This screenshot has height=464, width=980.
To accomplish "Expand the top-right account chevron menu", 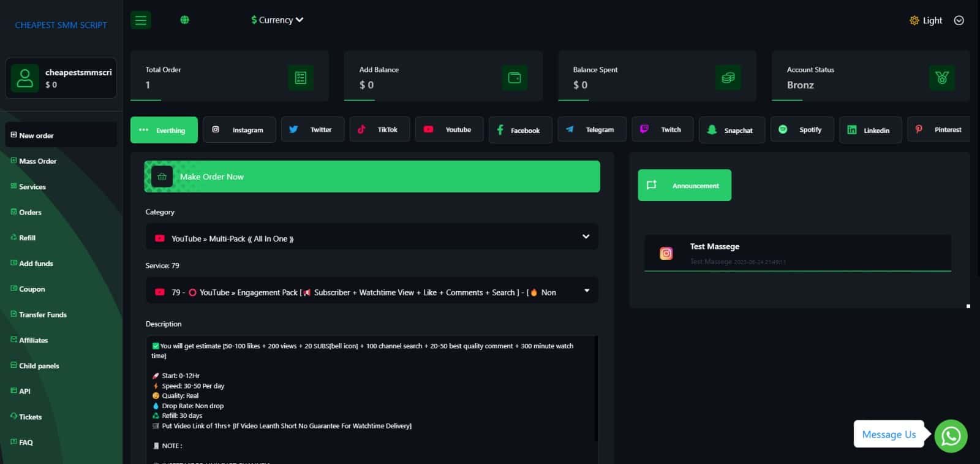I will (959, 20).
